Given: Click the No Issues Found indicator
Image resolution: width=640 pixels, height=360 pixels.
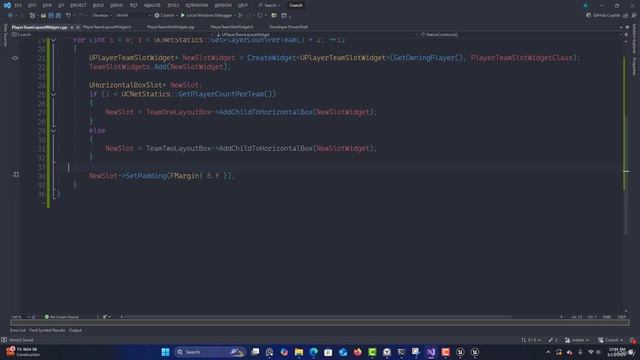Looking at the screenshot, I should tap(62, 317).
